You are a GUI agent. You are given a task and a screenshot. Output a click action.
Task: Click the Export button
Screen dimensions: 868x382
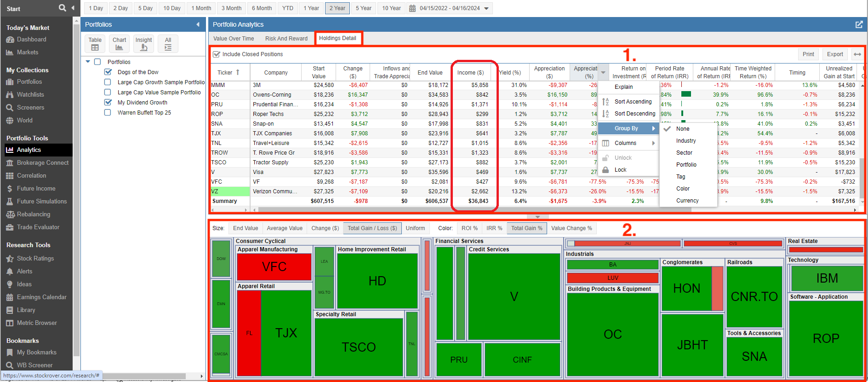click(x=835, y=54)
